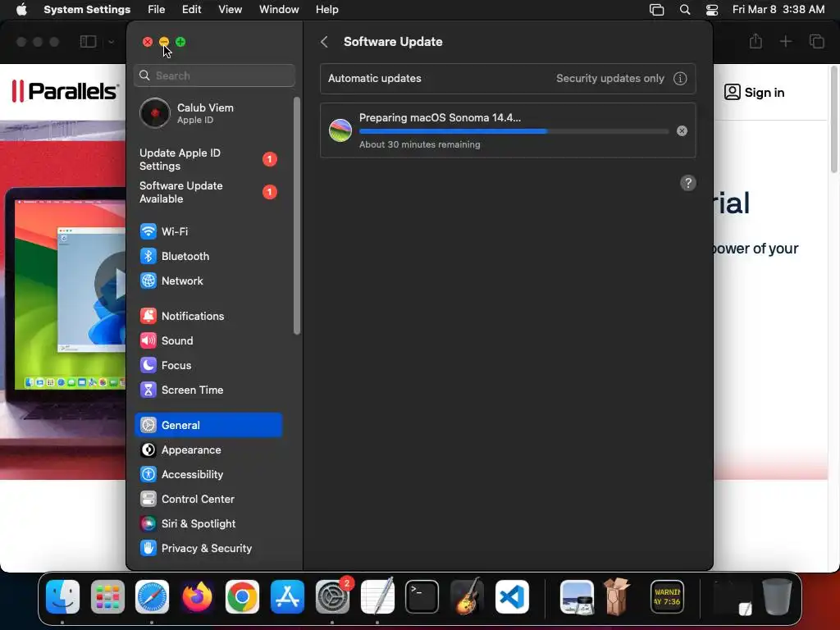This screenshot has width=840, height=630.
Task: Go to Sound settings
Action: click(208, 340)
